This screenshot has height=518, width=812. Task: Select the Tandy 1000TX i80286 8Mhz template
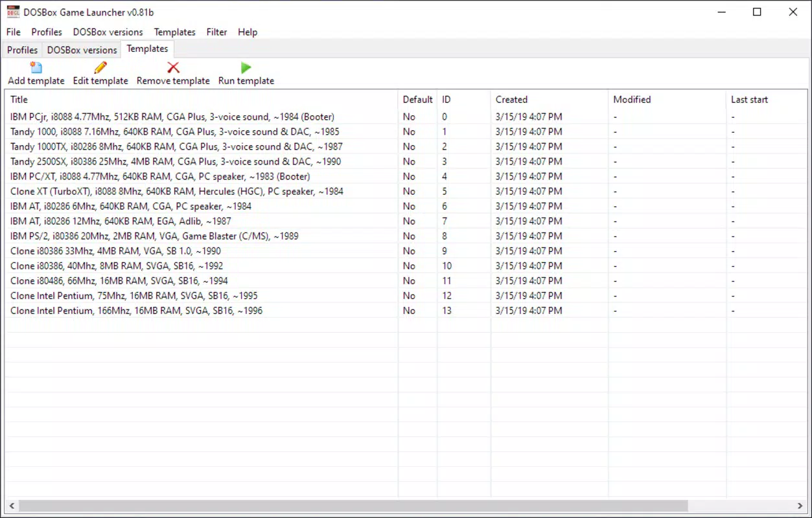[x=405, y=146]
